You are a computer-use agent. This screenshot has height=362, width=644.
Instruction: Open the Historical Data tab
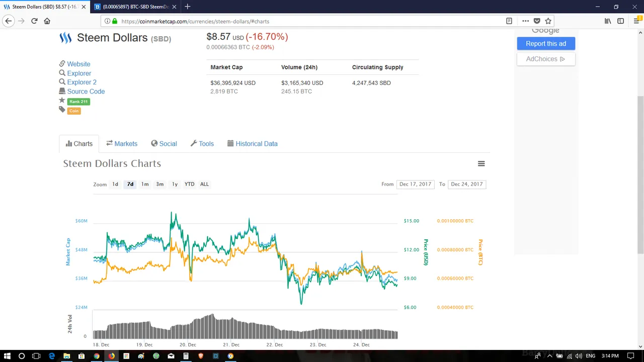coord(253,144)
